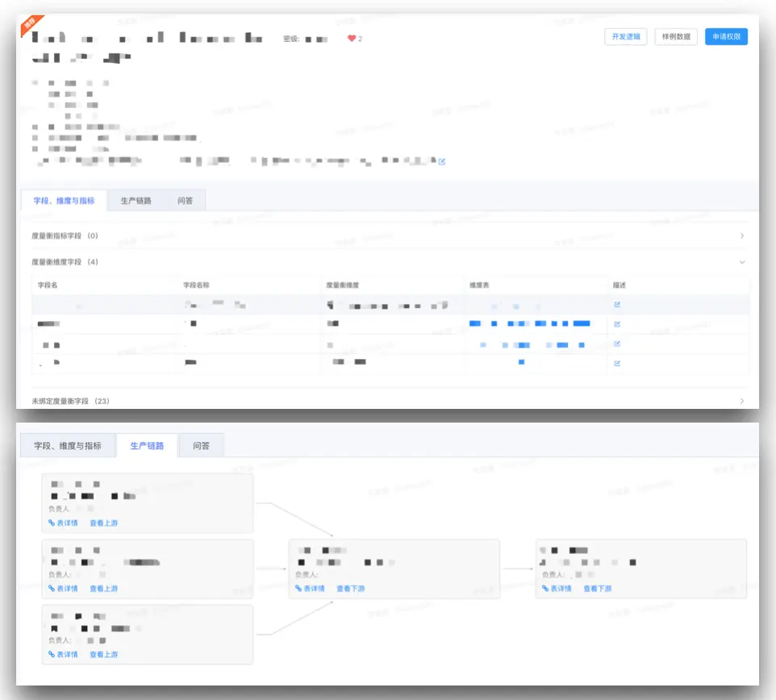This screenshot has width=776, height=700.
Task: Collapse 度量衡维度字段 (4) section chevron
Action: (x=742, y=262)
